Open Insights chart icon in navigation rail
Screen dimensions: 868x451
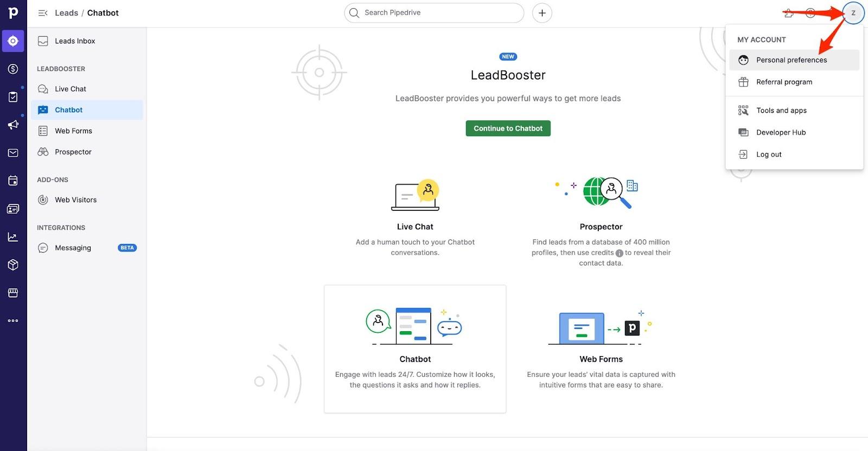click(x=13, y=237)
